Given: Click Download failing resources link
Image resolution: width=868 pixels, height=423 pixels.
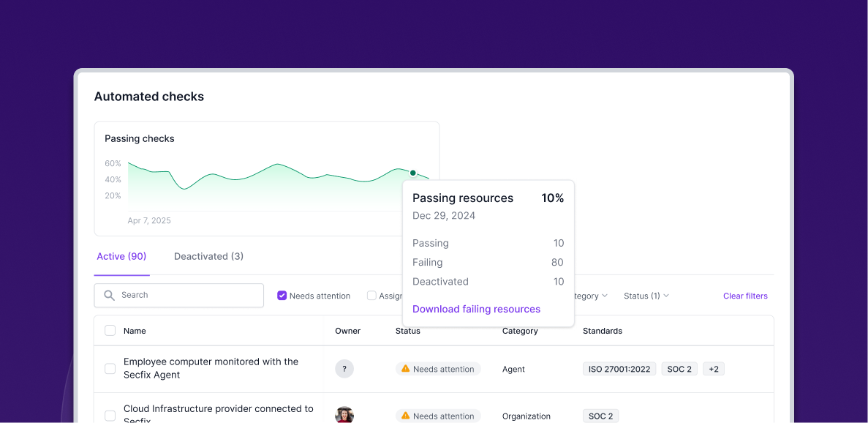Looking at the screenshot, I should pos(476,309).
